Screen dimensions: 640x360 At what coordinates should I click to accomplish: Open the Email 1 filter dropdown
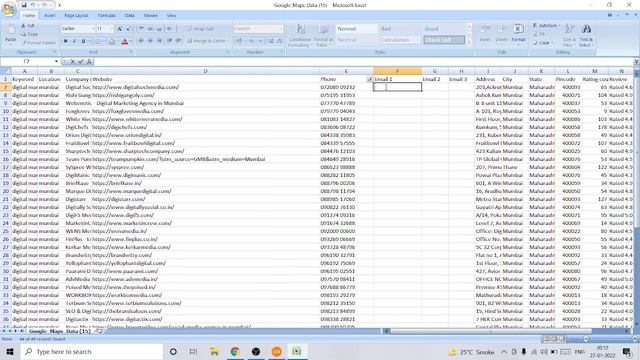tap(370, 79)
